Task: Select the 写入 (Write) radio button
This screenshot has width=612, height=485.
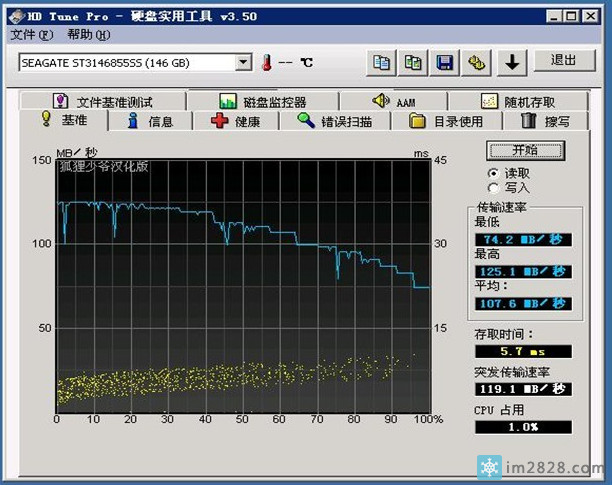Action: coord(493,187)
